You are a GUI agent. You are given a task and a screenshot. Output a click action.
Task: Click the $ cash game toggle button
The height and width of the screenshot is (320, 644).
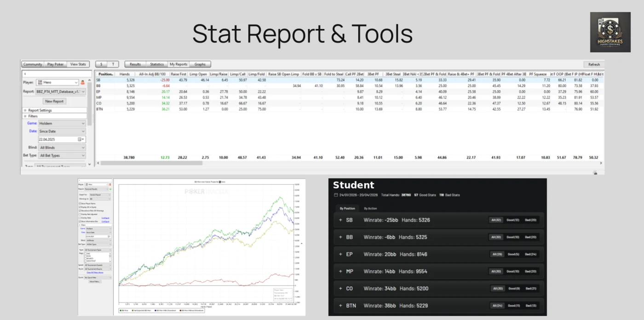pos(101,64)
